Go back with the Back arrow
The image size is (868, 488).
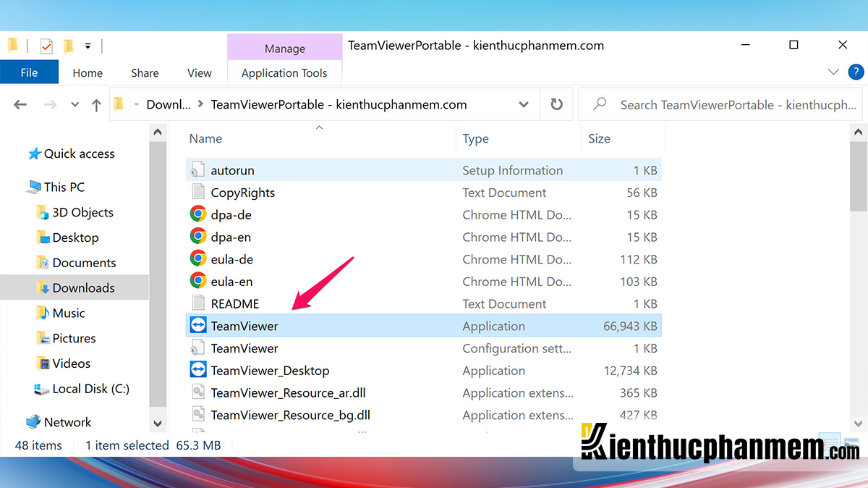click(20, 105)
